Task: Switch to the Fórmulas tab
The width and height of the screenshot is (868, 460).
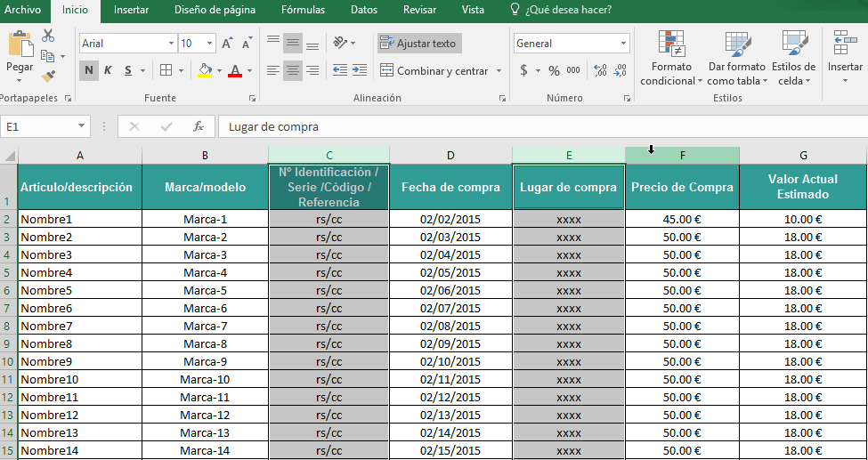Action: click(x=303, y=10)
